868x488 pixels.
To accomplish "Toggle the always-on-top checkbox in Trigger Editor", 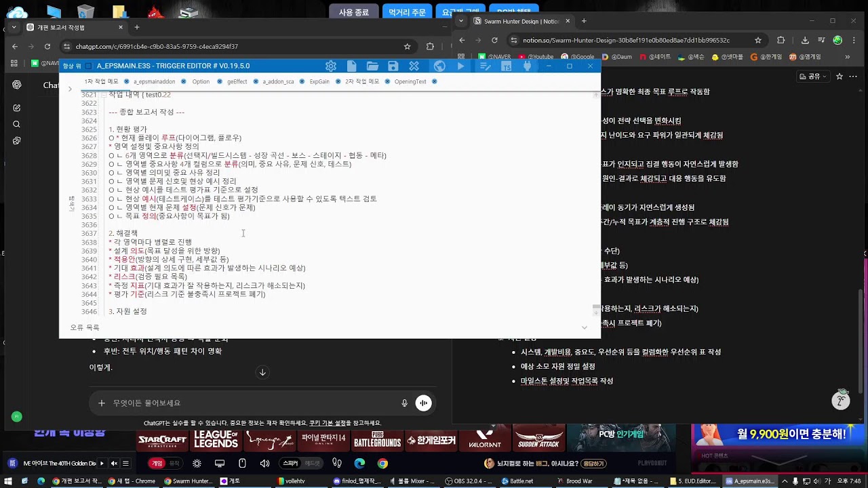I will pos(88,66).
